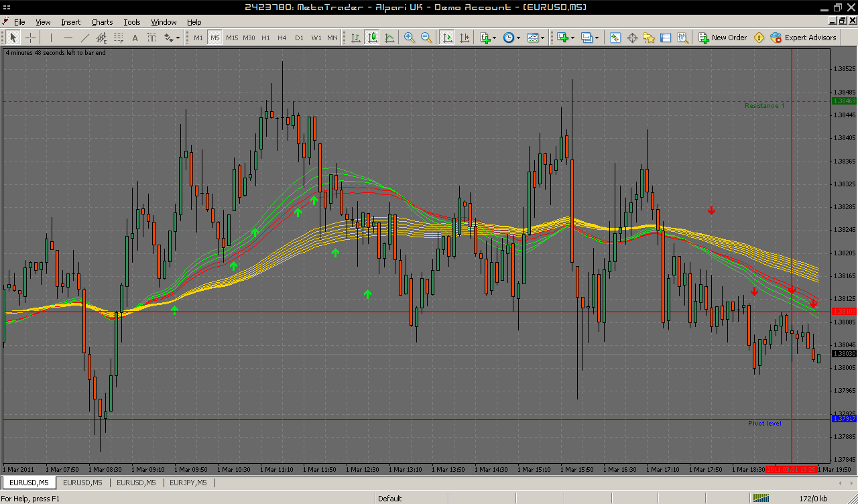Image resolution: width=858 pixels, height=504 pixels.
Task: Open the Strategy Tester icon
Action: pyautogui.click(x=682, y=38)
